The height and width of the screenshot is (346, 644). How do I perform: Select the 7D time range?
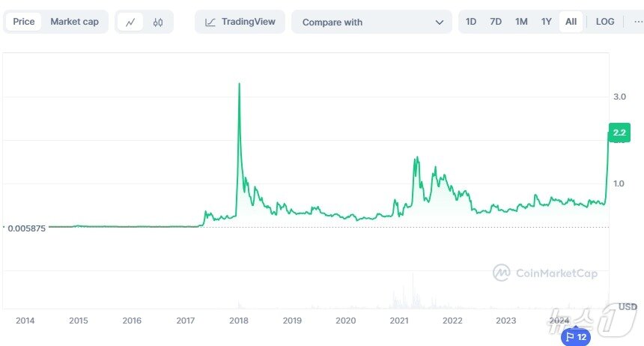[x=496, y=22]
